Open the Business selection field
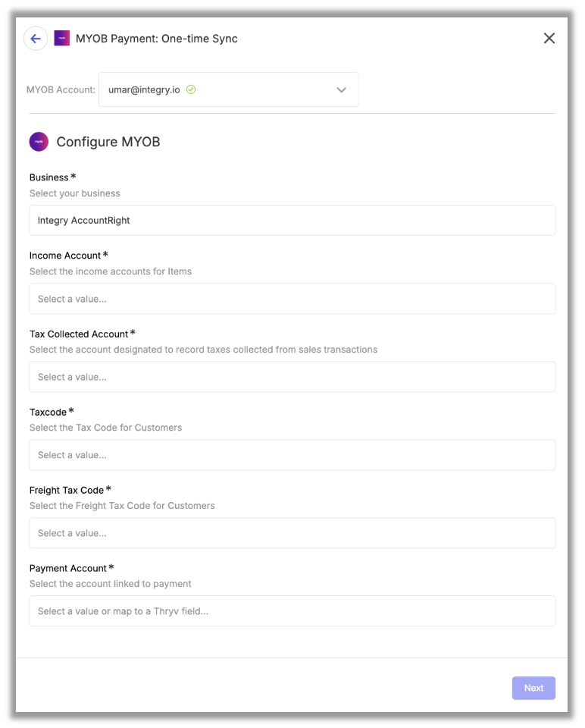Image resolution: width=585 pixels, height=728 pixels. pyautogui.click(x=292, y=221)
